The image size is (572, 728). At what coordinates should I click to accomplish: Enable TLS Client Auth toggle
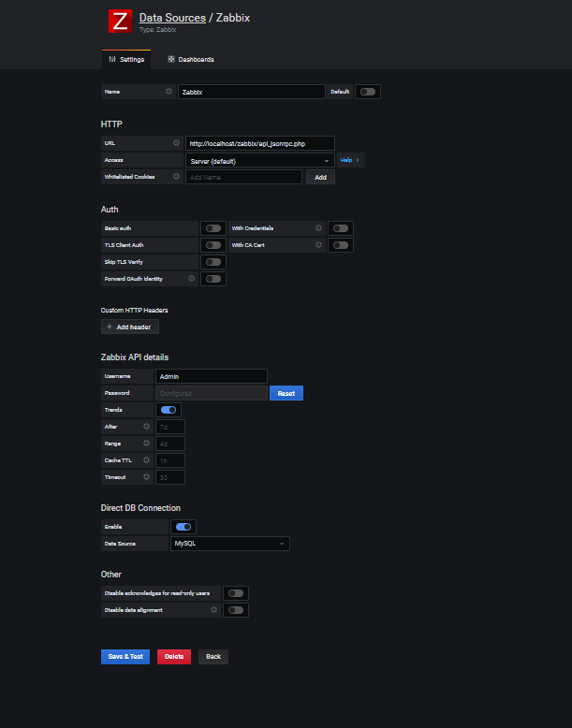213,245
